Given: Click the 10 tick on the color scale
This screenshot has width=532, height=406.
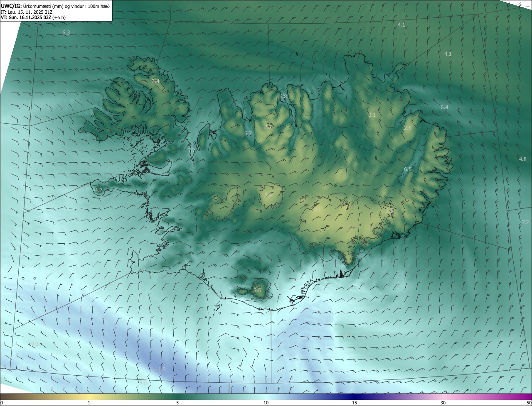Looking at the screenshot, I should (266, 403).
